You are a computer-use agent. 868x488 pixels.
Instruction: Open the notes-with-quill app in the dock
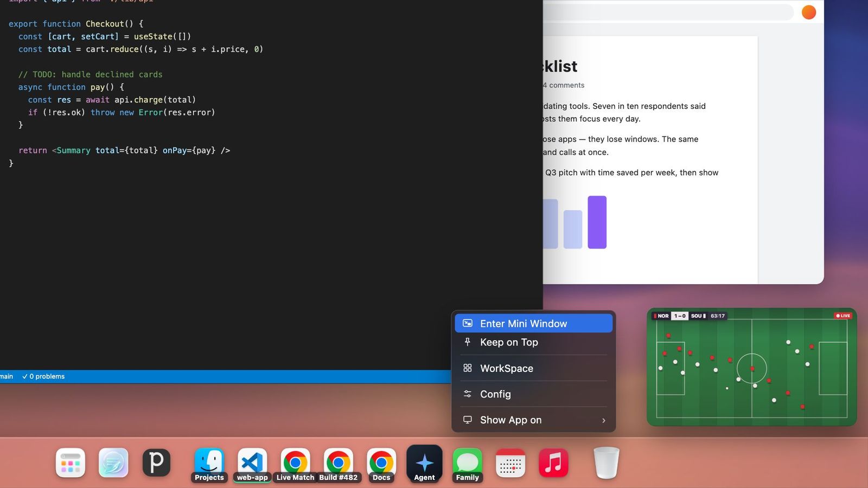113,463
